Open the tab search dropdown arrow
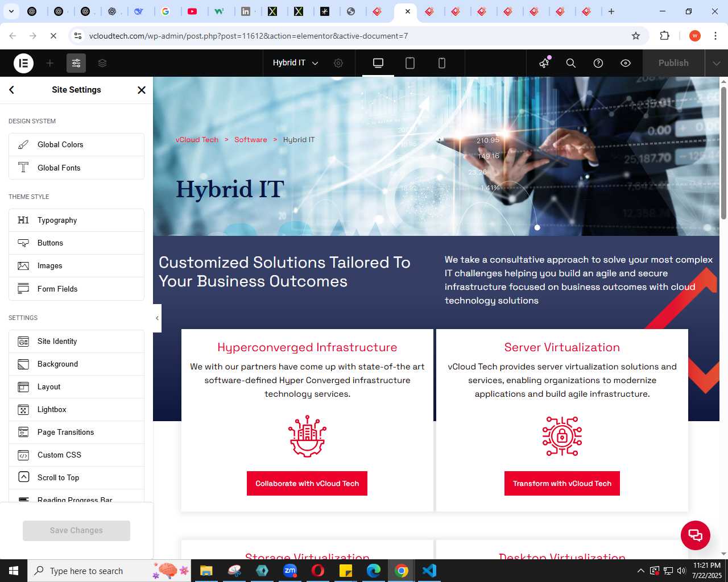 tap(11, 11)
